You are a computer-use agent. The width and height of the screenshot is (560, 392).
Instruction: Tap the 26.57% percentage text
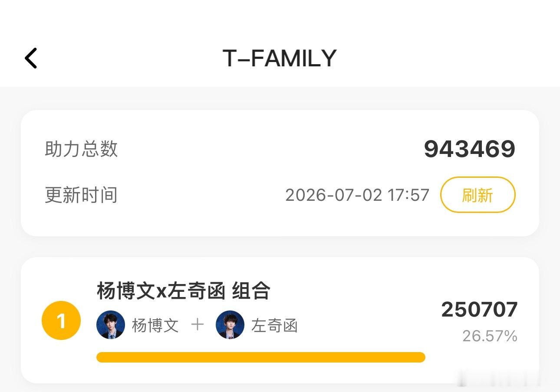[x=490, y=336]
